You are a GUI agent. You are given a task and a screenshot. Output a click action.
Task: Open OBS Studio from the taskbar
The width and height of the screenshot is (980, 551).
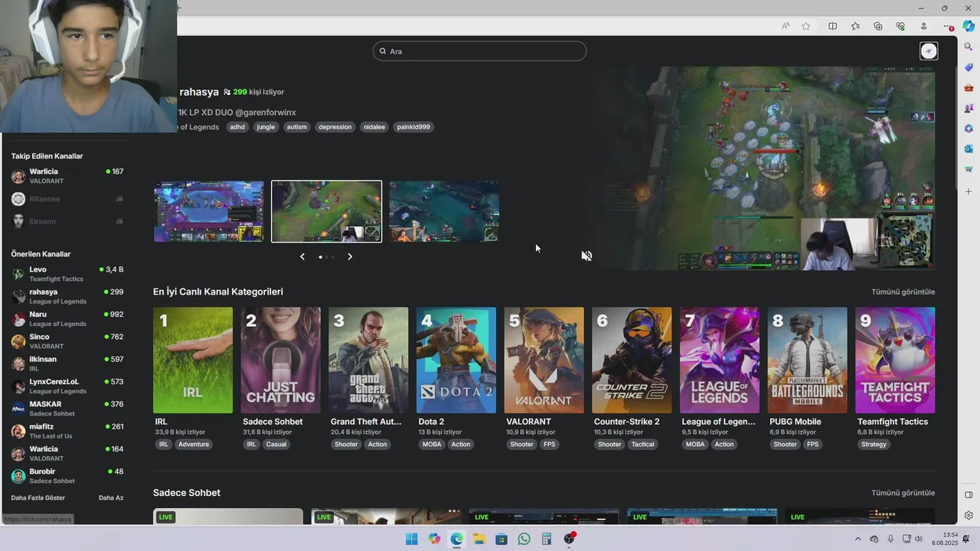(569, 539)
